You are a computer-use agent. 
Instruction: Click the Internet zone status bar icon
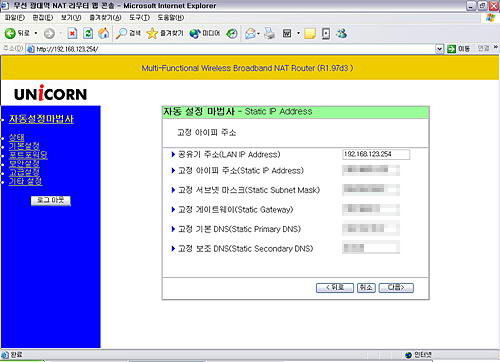pos(408,355)
